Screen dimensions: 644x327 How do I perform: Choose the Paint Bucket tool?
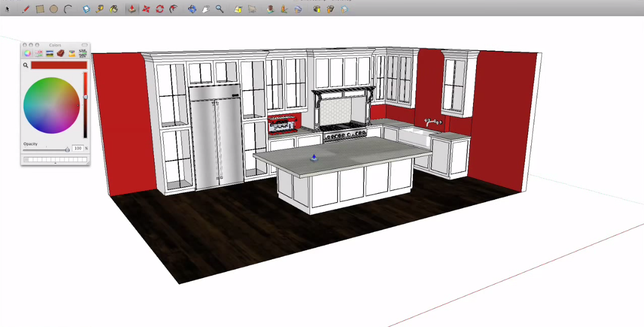click(114, 8)
